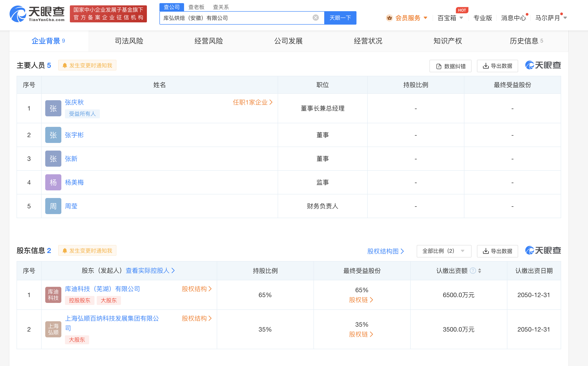Image resolution: width=588 pixels, height=366 pixels.
Task: Click the 6500.0万元 capital value
Action: pos(458,295)
